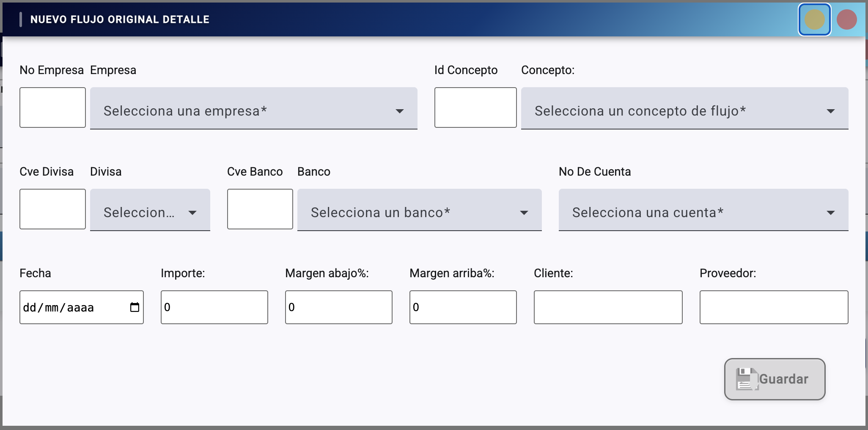The width and height of the screenshot is (868, 430).
Task: Open the 'Selecciona una empresa' dropdown
Action: 253,108
